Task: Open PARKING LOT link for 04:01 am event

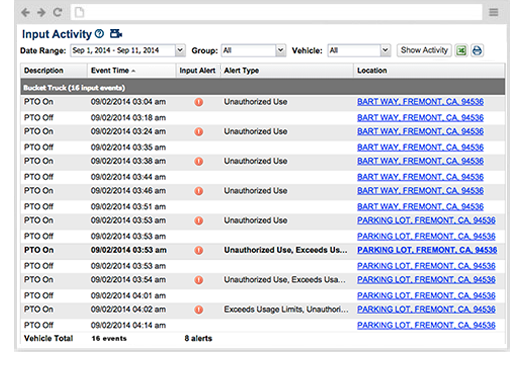Action: [x=426, y=296]
